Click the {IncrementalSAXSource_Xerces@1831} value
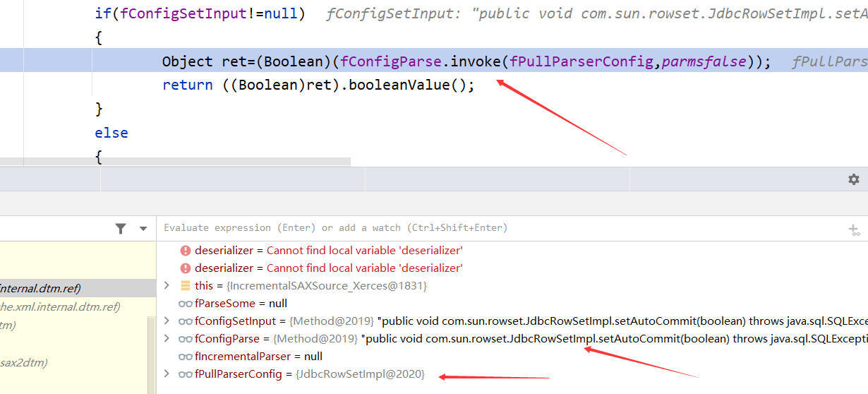 [326, 286]
